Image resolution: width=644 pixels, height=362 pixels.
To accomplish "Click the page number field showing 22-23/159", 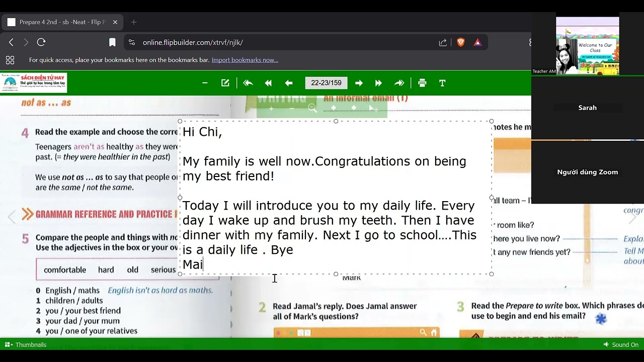I will (x=326, y=83).
